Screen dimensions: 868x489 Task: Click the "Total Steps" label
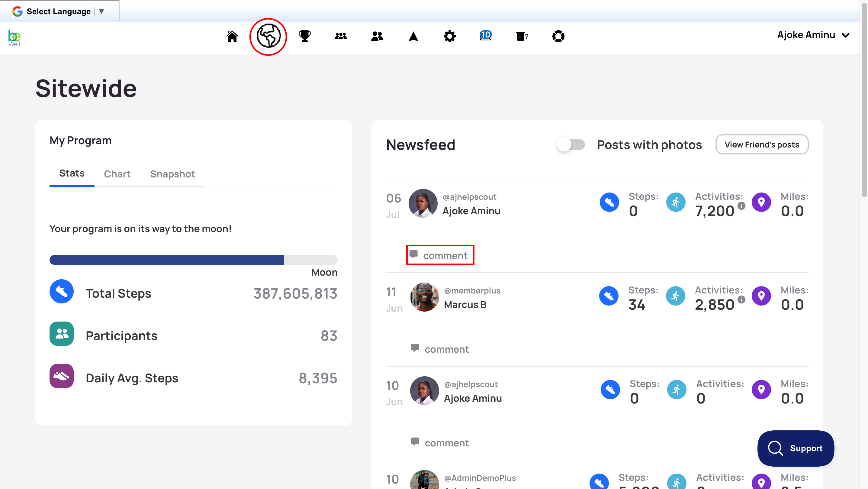point(118,293)
